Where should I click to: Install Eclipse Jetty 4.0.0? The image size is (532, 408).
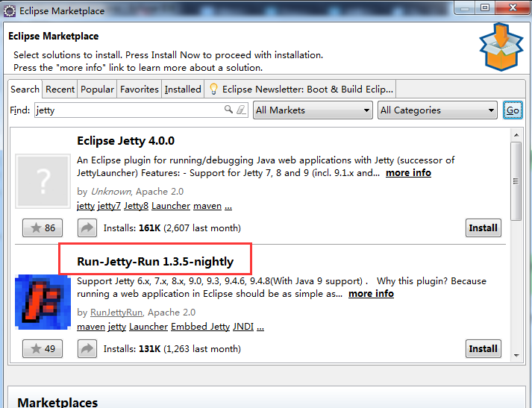click(484, 228)
